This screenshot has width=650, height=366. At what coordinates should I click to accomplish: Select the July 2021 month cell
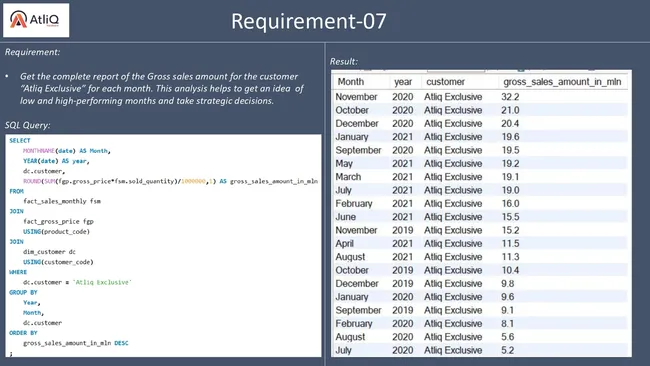[343, 190]
